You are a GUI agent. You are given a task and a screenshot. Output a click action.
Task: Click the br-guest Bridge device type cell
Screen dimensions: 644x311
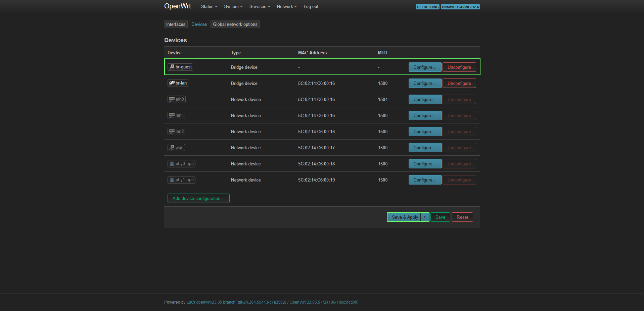[244, 67]
